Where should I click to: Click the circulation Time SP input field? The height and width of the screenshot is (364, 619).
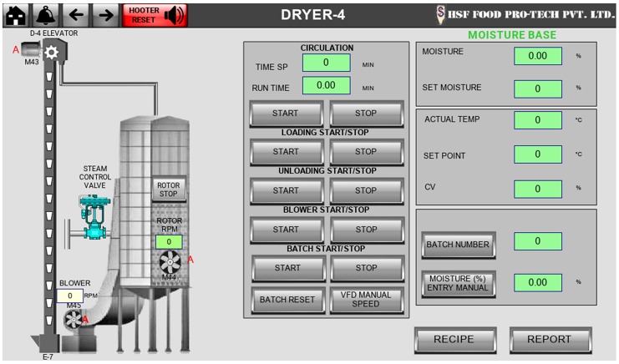pyautogui.click(x=325, y=63)
